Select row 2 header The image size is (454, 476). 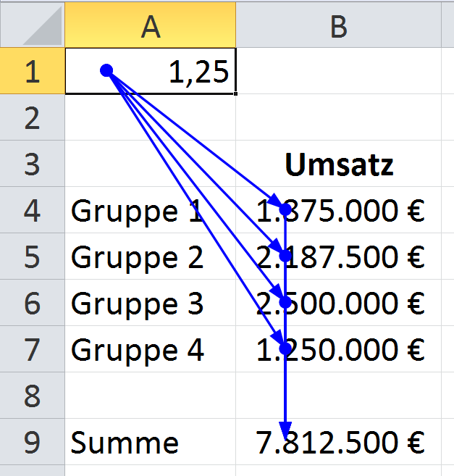click(x=32, y=117)
